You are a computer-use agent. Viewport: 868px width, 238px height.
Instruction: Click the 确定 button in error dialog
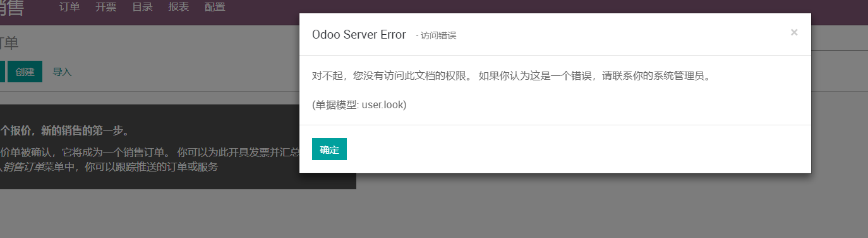click(x=329, y=149)
